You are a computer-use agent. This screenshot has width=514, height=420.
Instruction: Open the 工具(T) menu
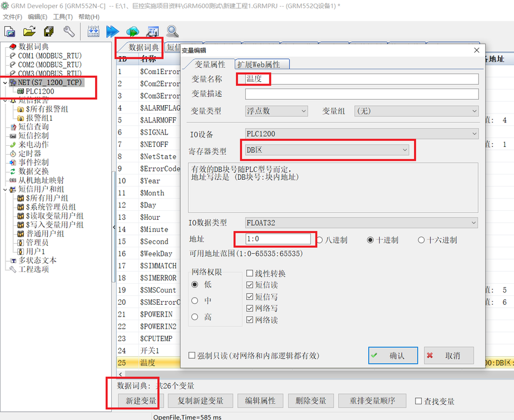coord(63,17)
